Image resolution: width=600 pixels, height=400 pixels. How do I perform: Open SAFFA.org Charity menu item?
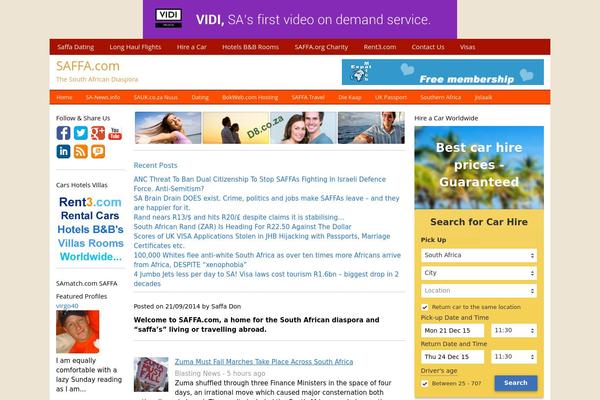(x=321, y=47)
